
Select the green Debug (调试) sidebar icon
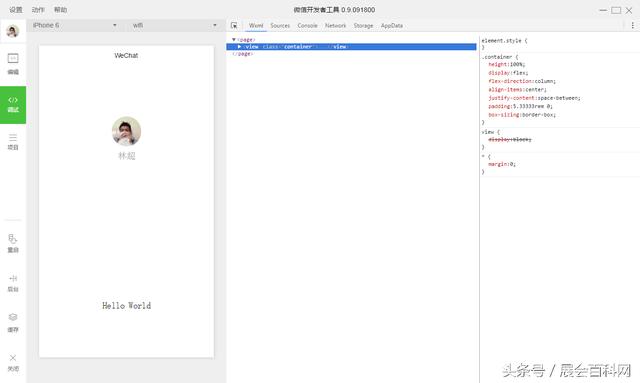pos(13,105)
